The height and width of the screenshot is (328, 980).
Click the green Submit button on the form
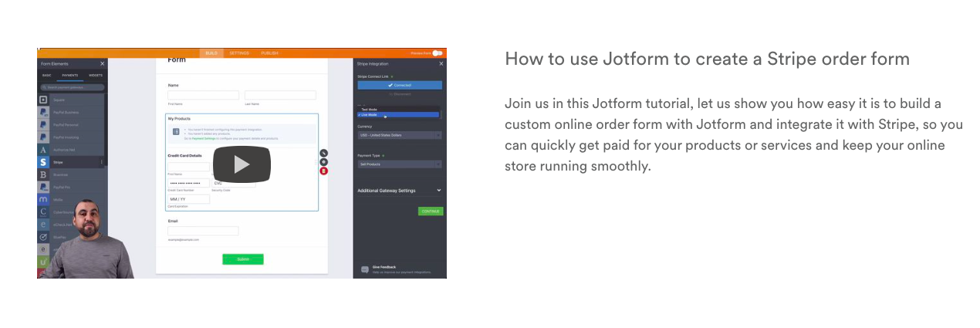pyautogui.click(x=243, y=259)
